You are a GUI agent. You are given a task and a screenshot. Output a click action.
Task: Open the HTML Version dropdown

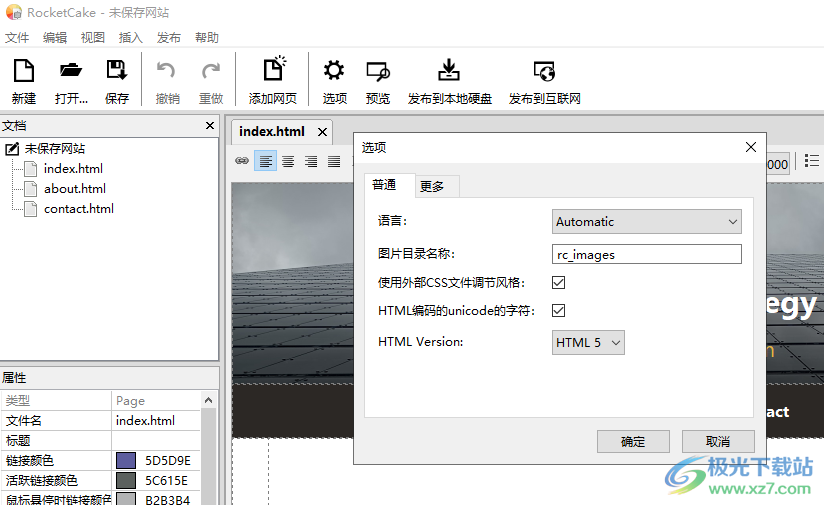coord(588,343)
